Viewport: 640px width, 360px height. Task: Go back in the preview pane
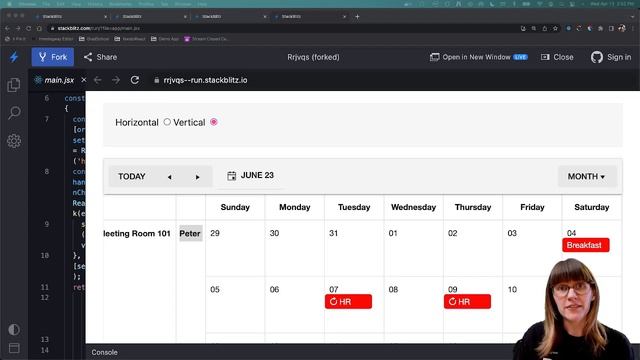97,80
